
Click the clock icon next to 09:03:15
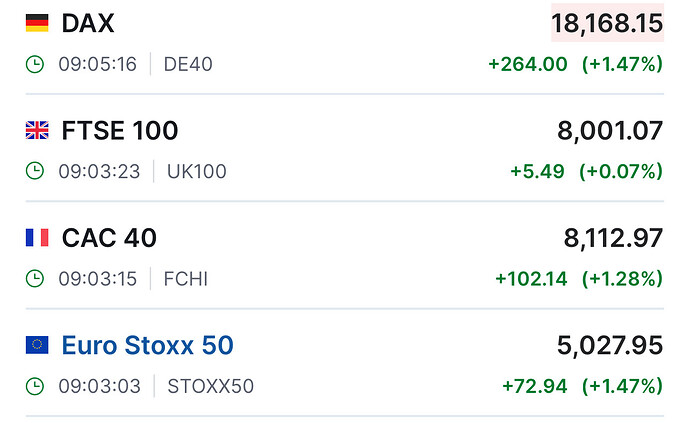[35, 279]
